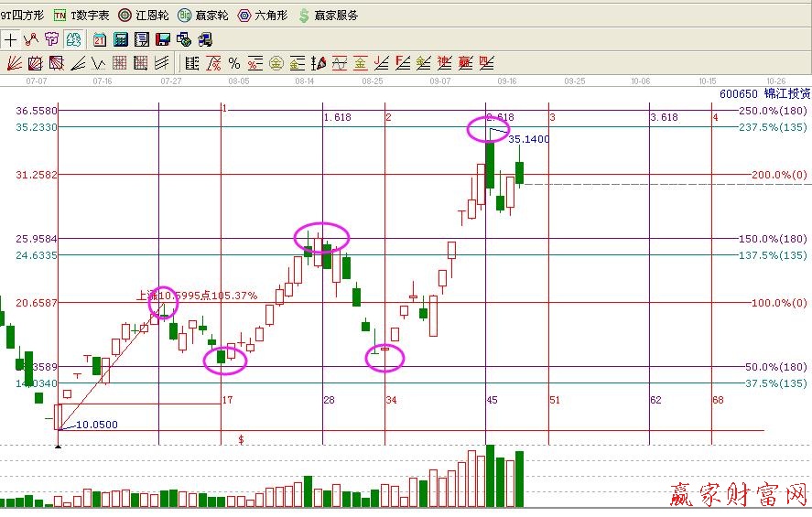Open the 9T四方形 menu

click(22, 16)
